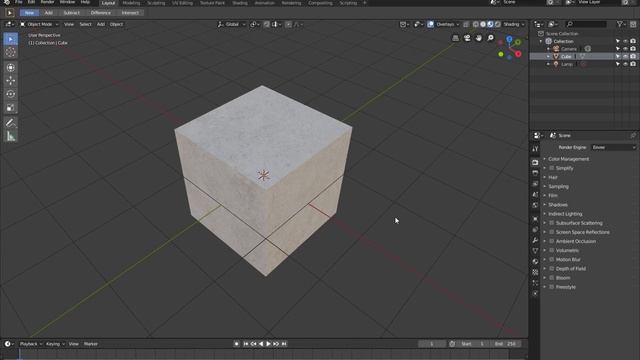Click the Subtract selection mode button
640x360 pixels.
[71, 13]
